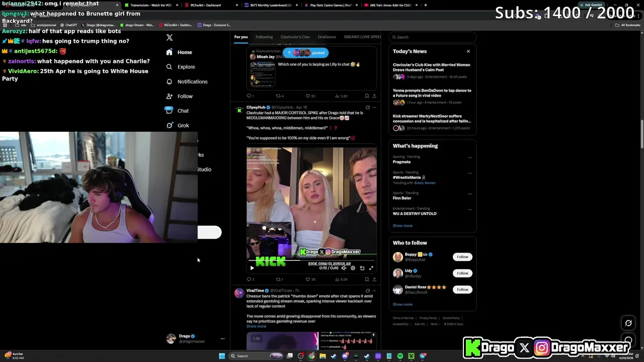
Task: Open the Grok icon on ClipsyHub post
Action: pos(367,107)
